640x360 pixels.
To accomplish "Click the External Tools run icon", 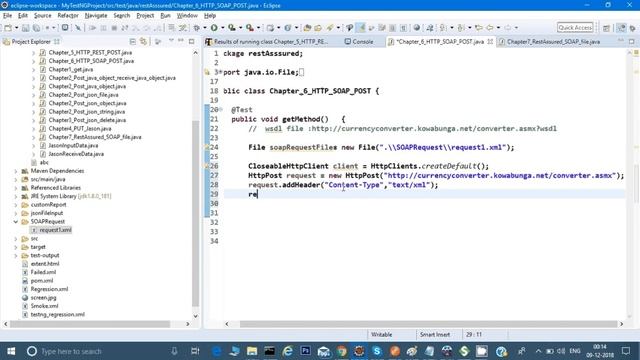I will coord(249,28).
